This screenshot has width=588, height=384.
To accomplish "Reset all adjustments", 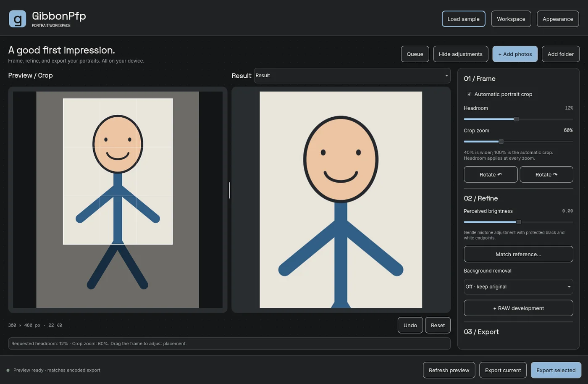I will [x=438, y=326].
